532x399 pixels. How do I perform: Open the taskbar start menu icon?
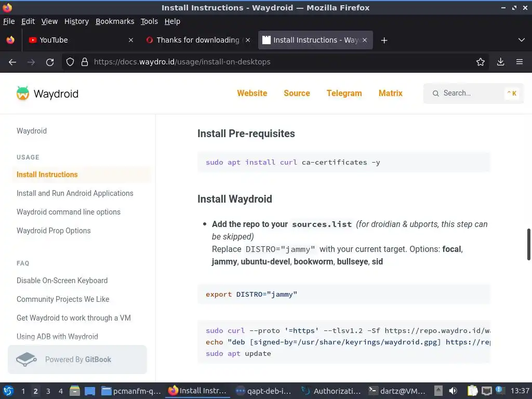8,391
